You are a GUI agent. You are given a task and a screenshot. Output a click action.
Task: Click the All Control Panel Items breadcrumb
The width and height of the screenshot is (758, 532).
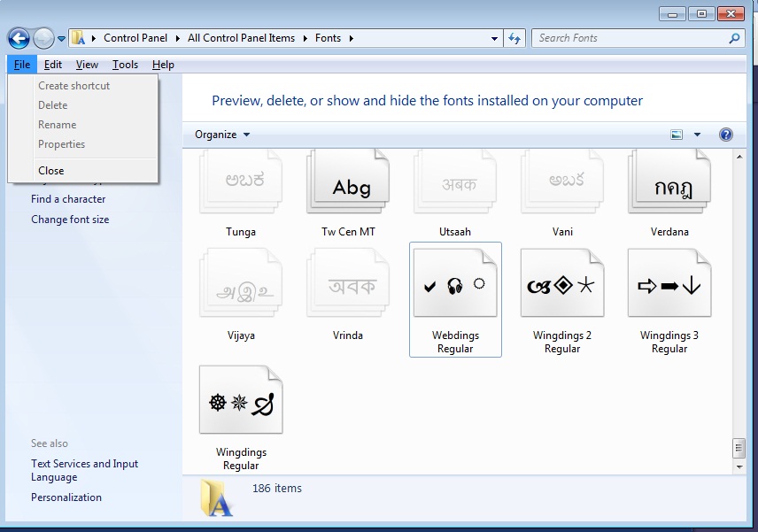[x=241, y=38]
